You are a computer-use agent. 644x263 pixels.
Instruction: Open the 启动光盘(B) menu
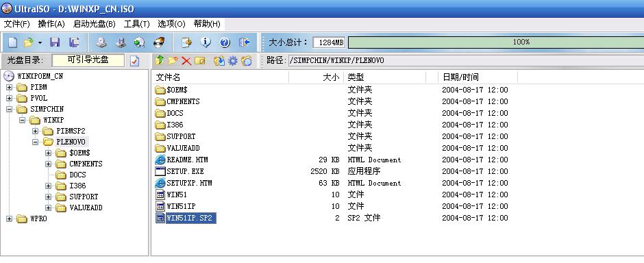95,24
